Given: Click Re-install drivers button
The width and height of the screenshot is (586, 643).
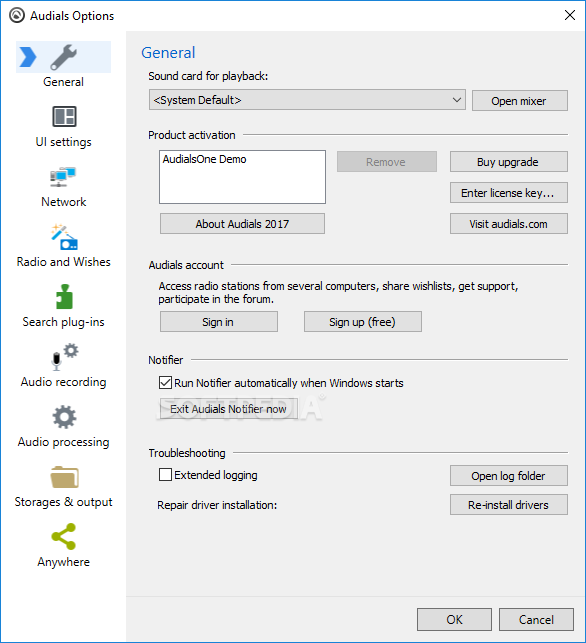Looking at the screenshot, I should click(508, 504).
